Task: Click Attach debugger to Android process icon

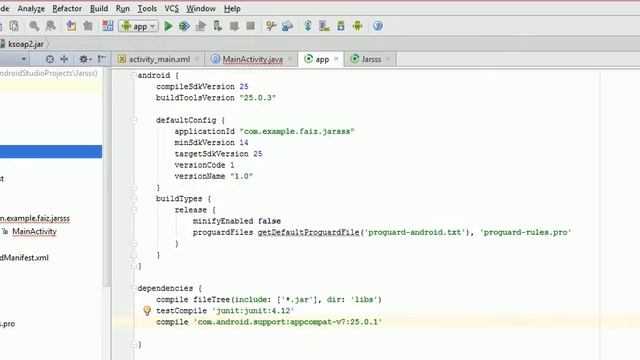Action: (x=218, y=26)
